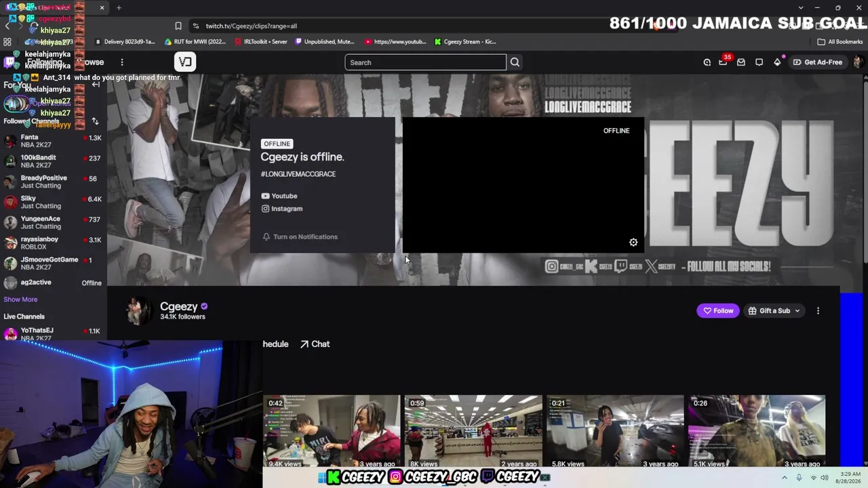Open the Delivery 8023d9 bookmark
Screen dimensions: 868x488
click(x=125, y=41)
